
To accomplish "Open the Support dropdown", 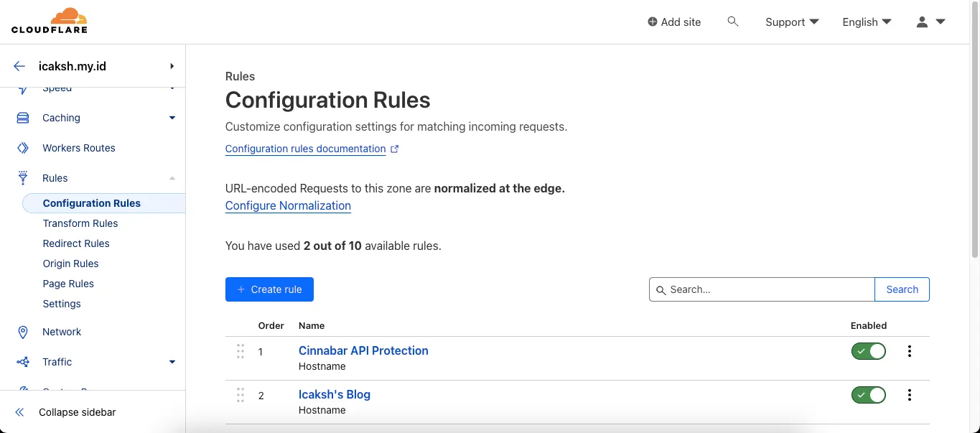I will pos(791,22).
